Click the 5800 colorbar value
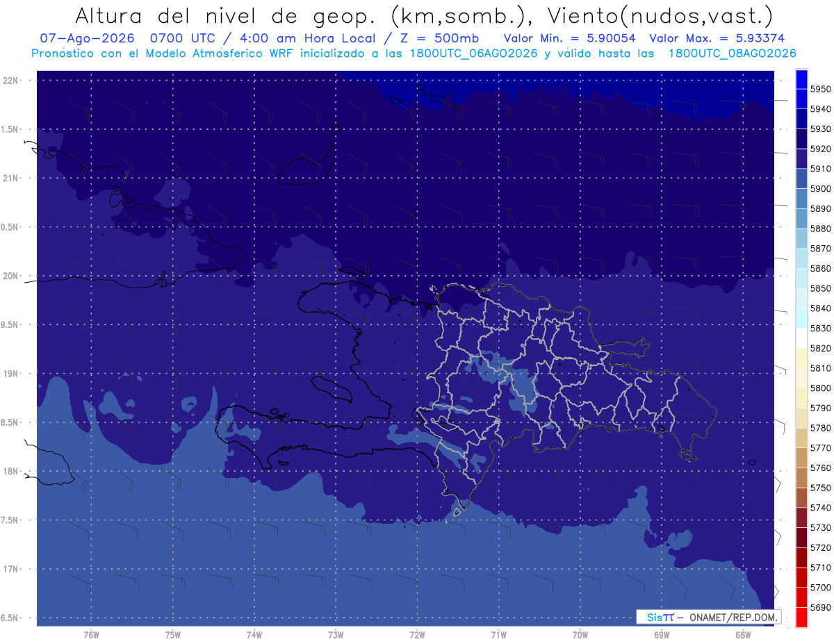834x644 pixels. point(820,388)
